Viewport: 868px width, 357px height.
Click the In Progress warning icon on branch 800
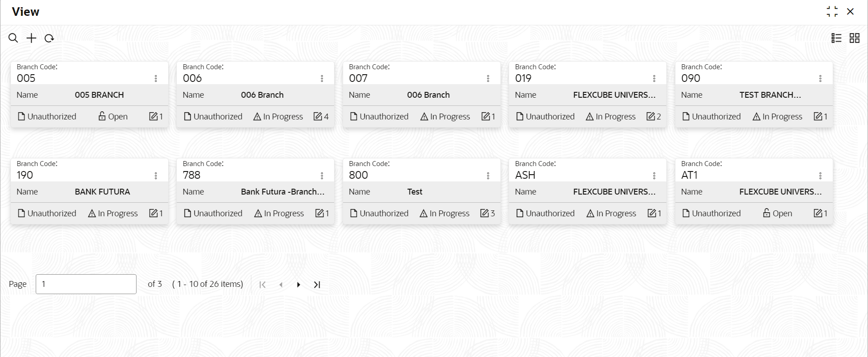coord(424,213)
